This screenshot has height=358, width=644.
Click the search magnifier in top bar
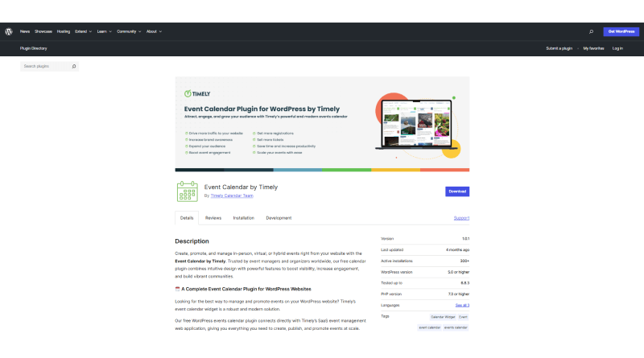[591, 31]
